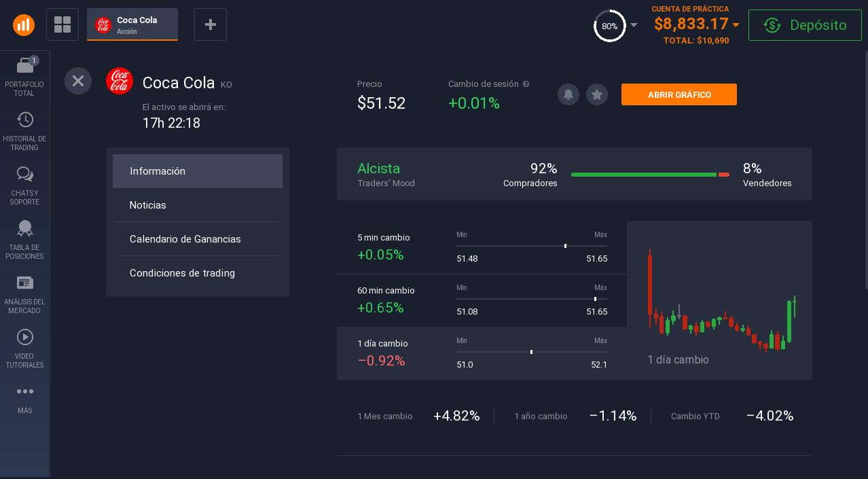Click the Alcista traders' mood label
868x479 pixels.
coord(378,168)
